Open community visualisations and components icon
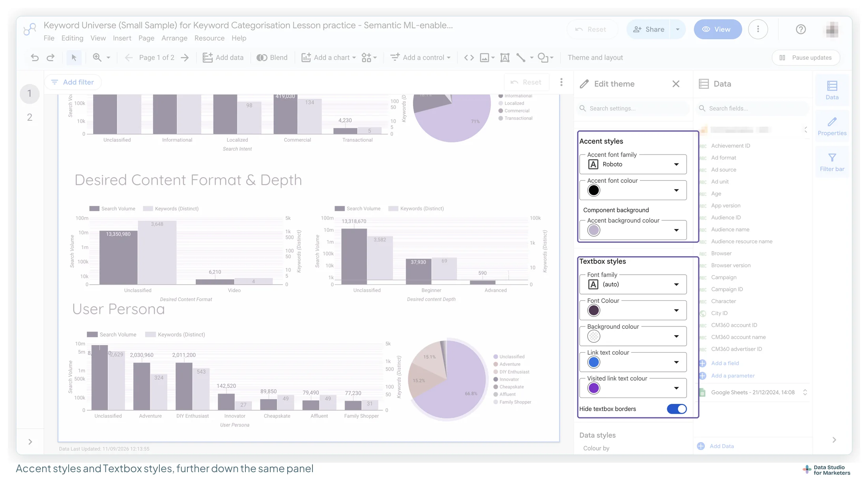The image size is (868, 484). [367, 58]
